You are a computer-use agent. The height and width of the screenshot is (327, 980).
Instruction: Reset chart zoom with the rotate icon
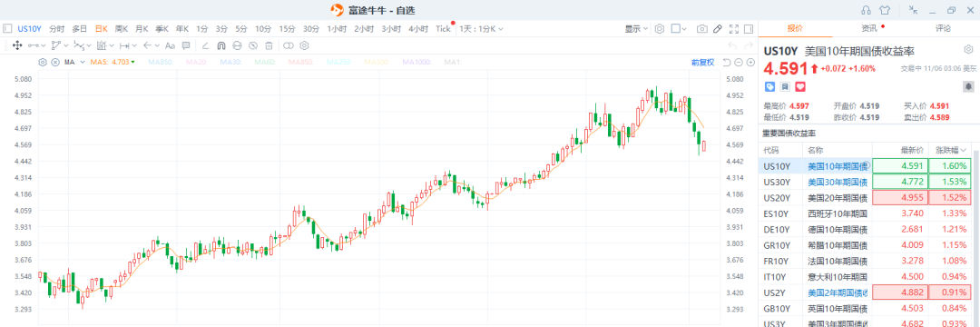click(x=727, y=62)
